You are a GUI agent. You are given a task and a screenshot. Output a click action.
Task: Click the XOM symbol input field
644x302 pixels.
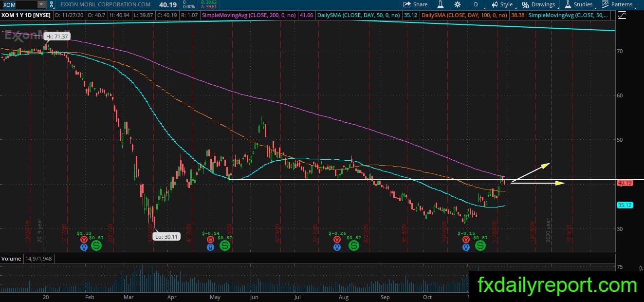tap(18, 4)
